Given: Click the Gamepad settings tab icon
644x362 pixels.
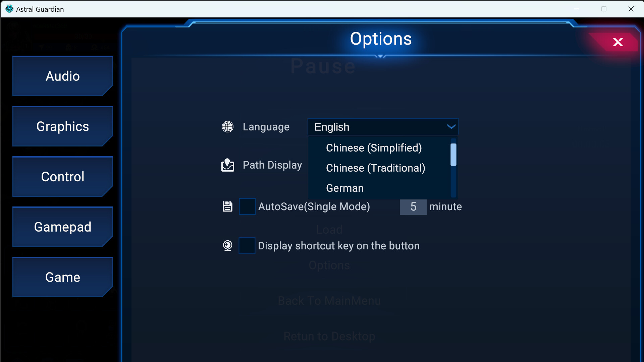Looking at the screenshot, I should [x=62, y=227].
